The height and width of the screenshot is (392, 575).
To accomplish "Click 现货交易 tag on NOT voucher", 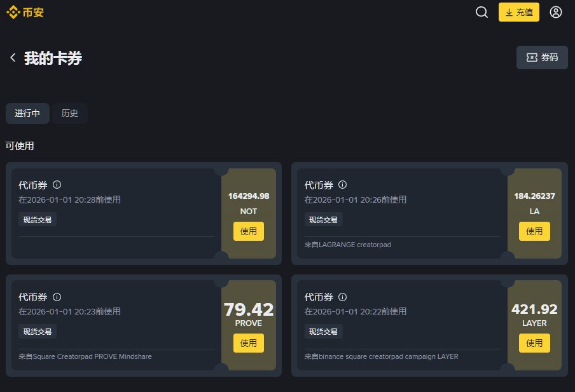I will 38,220.
